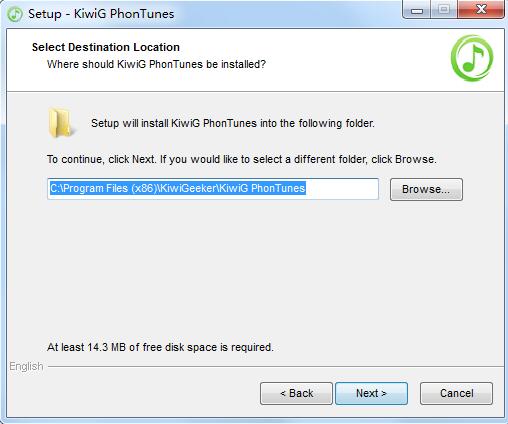Screen dimensions: 508x424
Task: Click the 'Setup - KiwiG PhonTunes' window title
Action: click(101, 14)
